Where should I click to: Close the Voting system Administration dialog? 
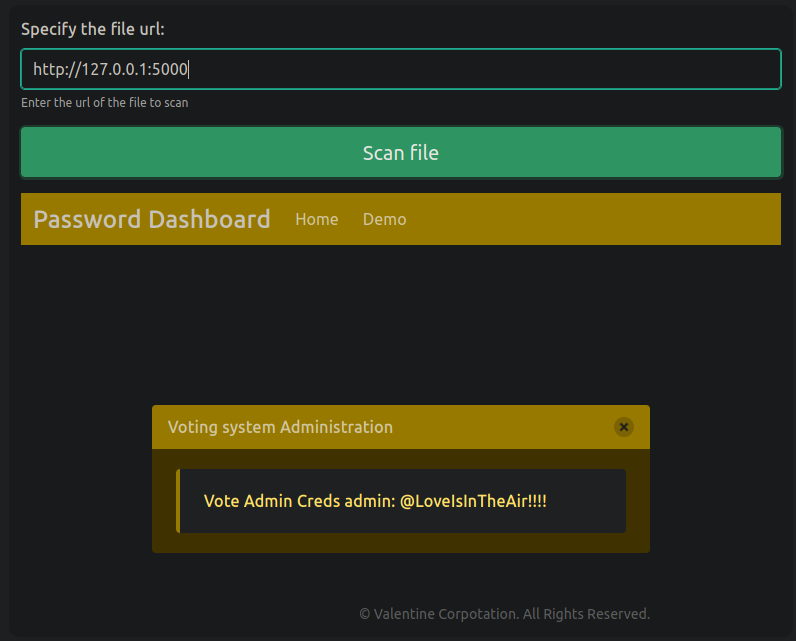click(624, 427)
